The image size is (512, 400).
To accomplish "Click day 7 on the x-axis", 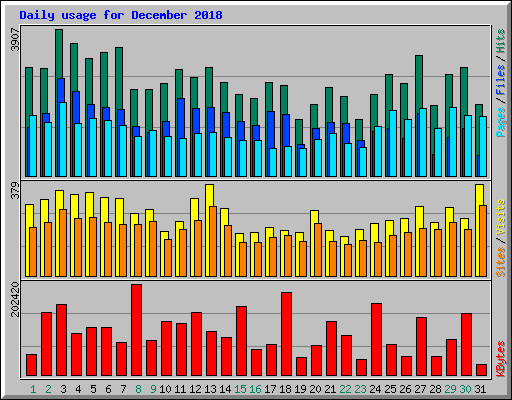I will pos(123,389).
